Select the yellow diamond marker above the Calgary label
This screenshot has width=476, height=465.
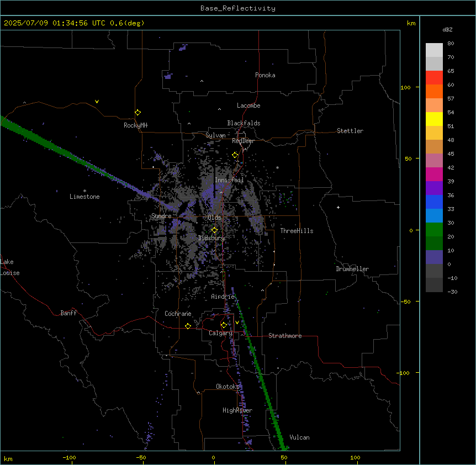coord(224,325)
